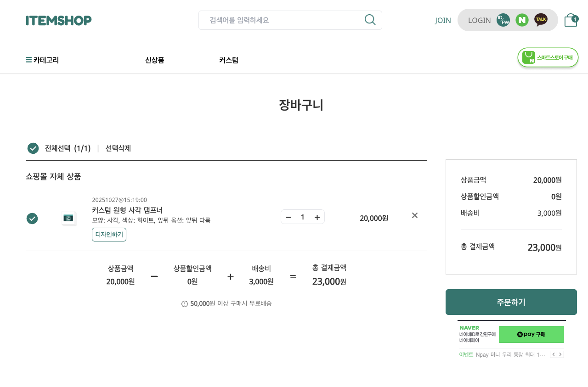588x387 pixels.
Task: Log in with the KakaoTalk icon
Action: [x=541, y=20]
